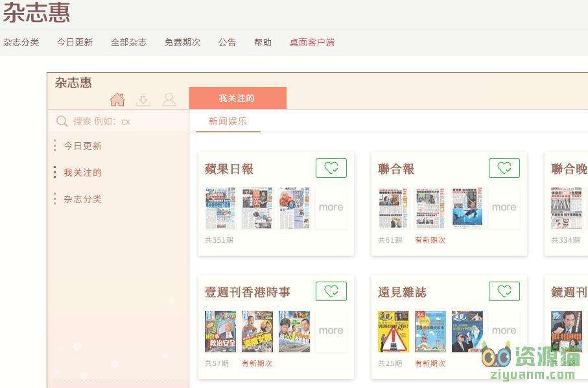The height and width of the screenshot is (388, 588).
Task: Open 杂志分类 in top navigation
Action: 21,42
